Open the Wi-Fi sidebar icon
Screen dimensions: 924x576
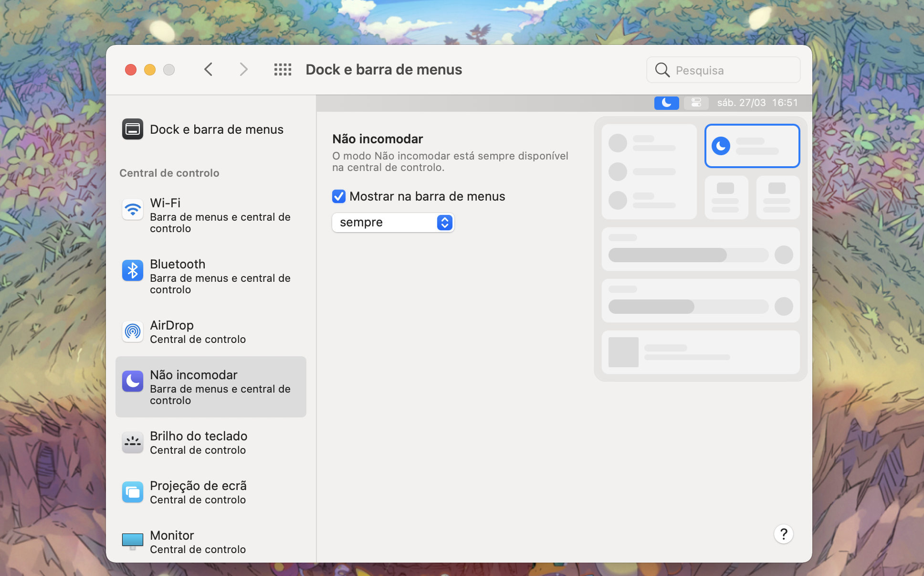(133, 210)
